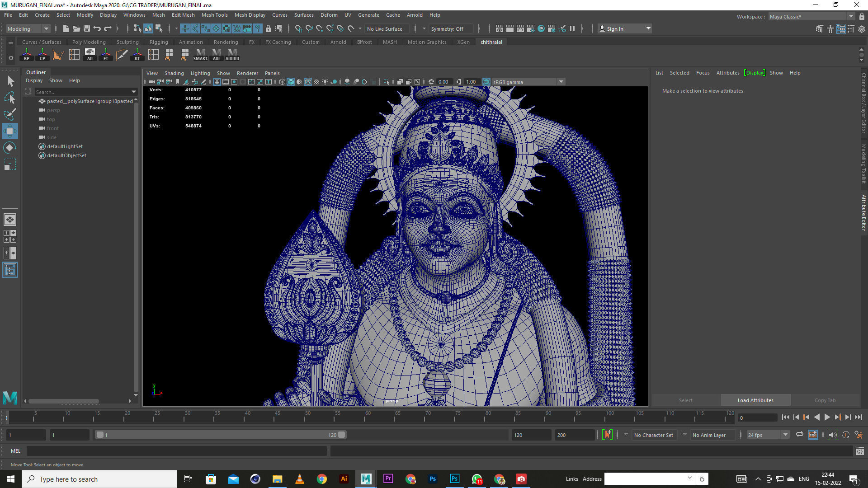Open the viewport Shading menu
This screenshot has width=868, height=488.
[x=174, y=73]
